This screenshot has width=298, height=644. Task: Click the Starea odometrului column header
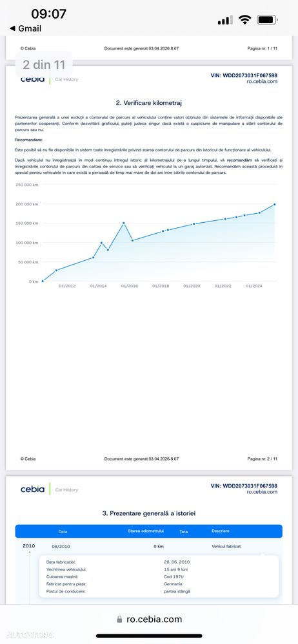(146, 531)
